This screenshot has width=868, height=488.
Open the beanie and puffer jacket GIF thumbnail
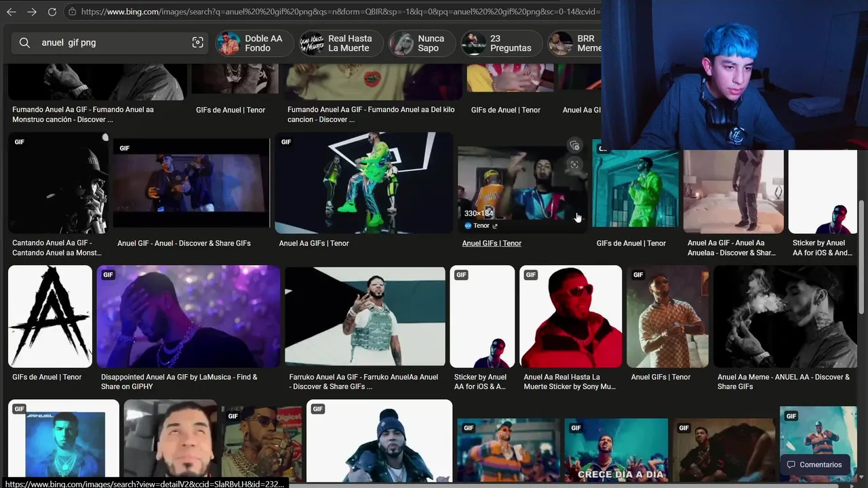coord(379,441)
